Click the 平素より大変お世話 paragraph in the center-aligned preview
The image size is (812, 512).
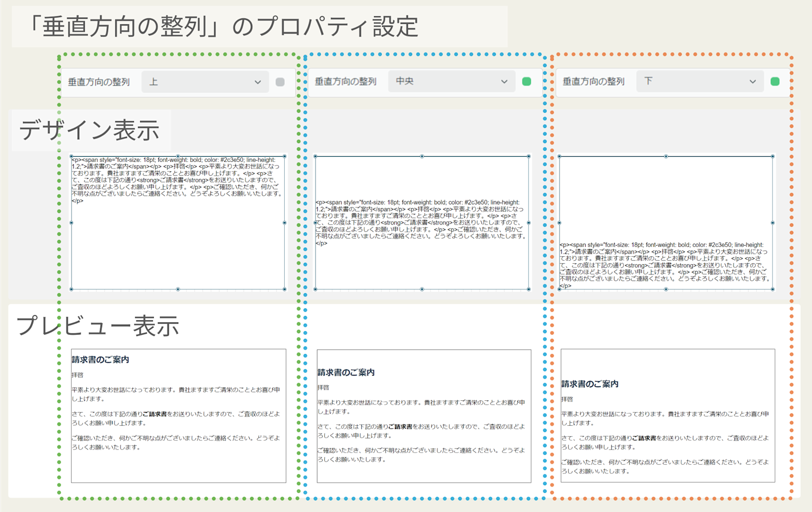[421, 407]
